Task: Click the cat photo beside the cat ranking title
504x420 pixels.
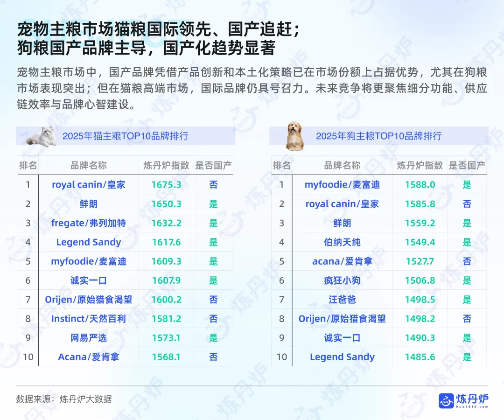Action: pyautogui.click(x=41, y=136)
